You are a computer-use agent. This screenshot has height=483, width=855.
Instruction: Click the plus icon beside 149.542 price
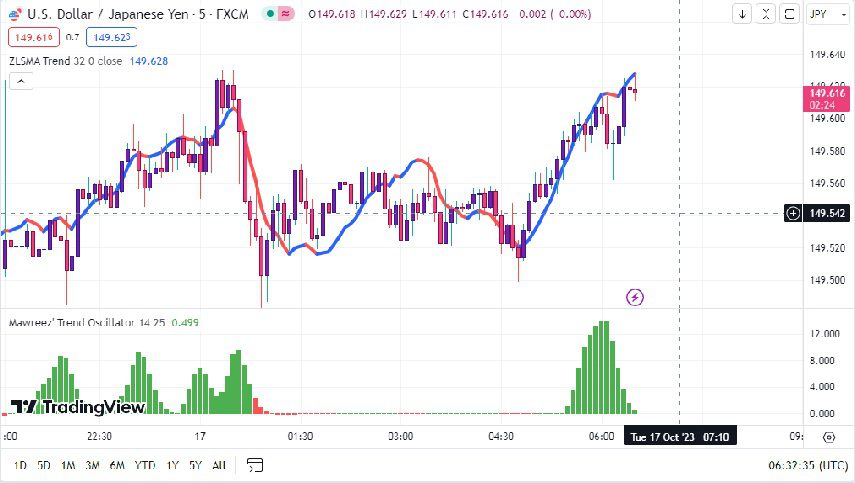coord(793,213)
